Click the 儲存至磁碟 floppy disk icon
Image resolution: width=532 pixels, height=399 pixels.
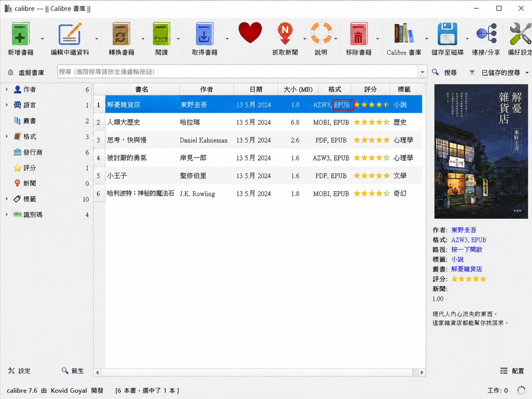point(447,34)
